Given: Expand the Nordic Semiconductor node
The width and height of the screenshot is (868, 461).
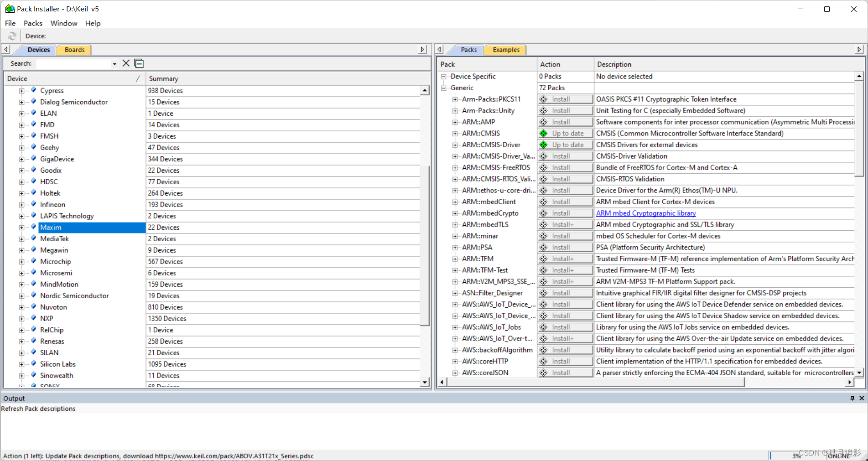Looking at the screenshot, I should [21, 296].
